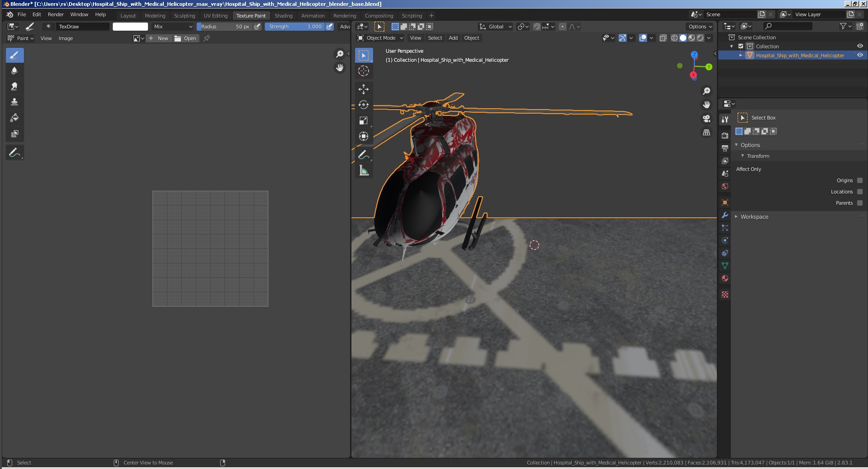The height and width of the screenshot is (469, 868).
Task: Switch to orthographic grid view icon
Action: coord(706,133)
